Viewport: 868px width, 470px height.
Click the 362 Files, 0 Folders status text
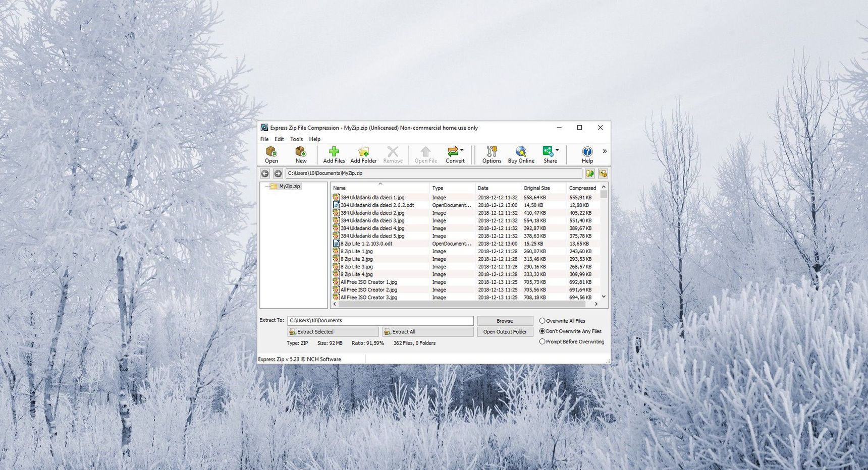(x=414, y=343)
